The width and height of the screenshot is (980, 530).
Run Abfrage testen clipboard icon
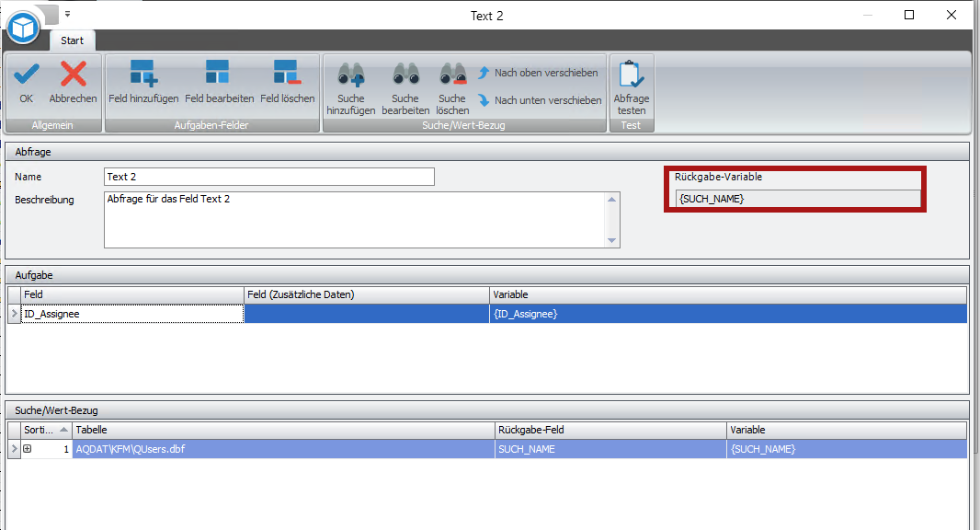coord(632,74)
